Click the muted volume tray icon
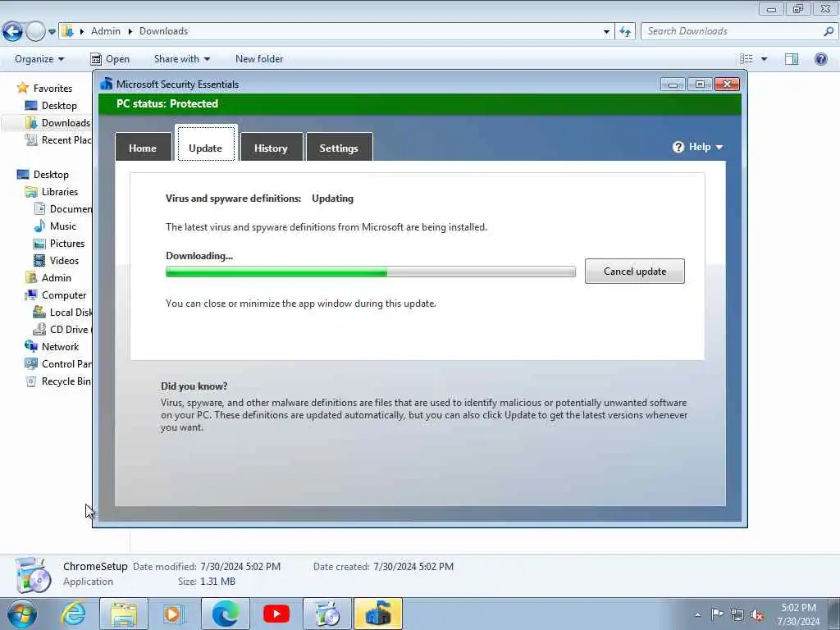Image resolution: width=840 pixels, height=630 pixels. click(757, 615)
